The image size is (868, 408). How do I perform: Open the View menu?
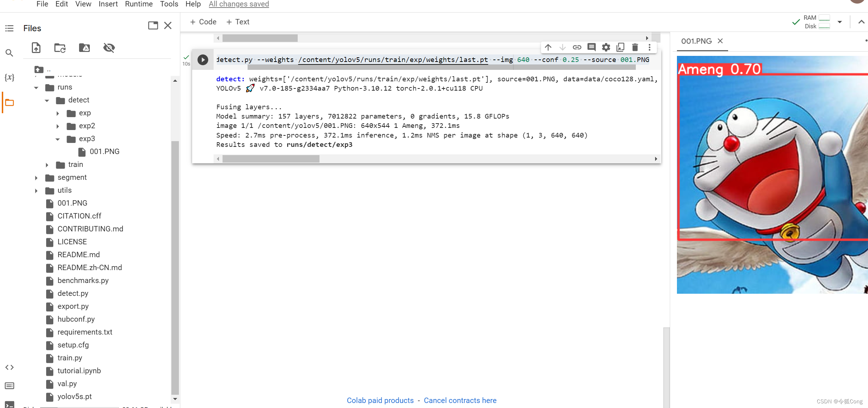(83, 4)
